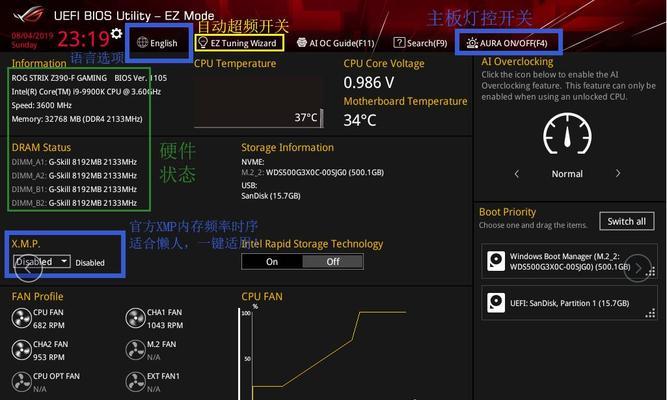667x400 pixels.
Task: Select UEFI SanDisk Partition 1 boot entry
Action: 569,303
